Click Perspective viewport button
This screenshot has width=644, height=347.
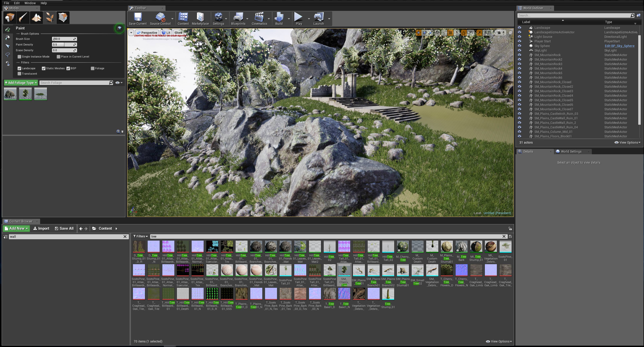(x=147, y=33)
